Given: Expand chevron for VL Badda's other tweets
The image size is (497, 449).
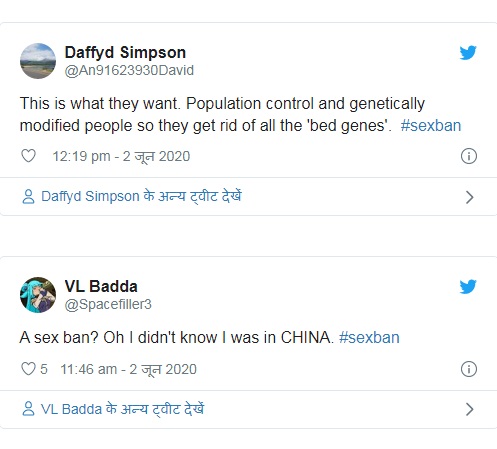Looking at the screenshot, I should click(x=469, y=409).
